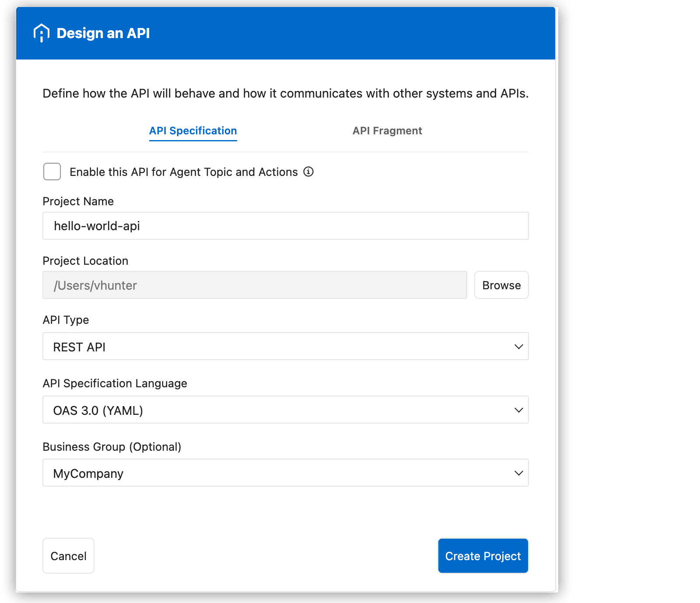Viewport: 700px width, 603px height.
Task: Open the API Specification Language dropdown
Action: point(286,410)
